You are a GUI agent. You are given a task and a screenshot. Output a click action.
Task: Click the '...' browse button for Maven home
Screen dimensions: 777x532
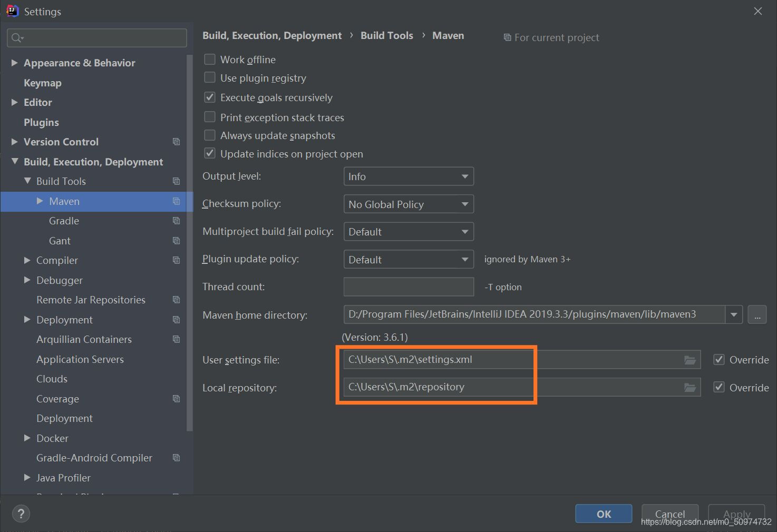(x=757, y=315)
